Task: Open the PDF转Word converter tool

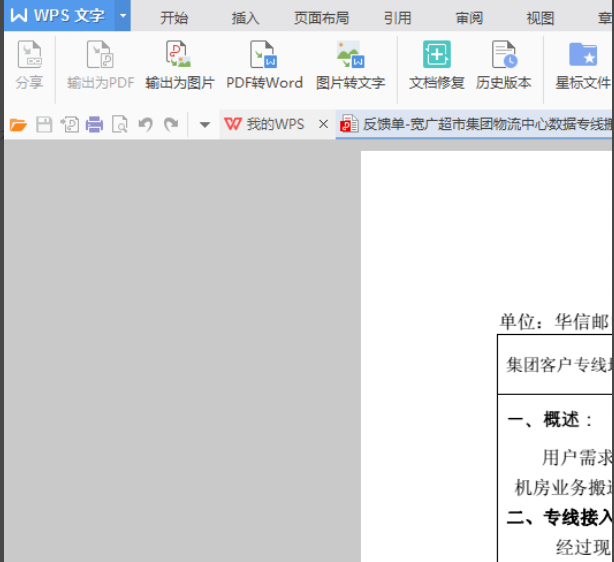Action: tap(264, 56)
